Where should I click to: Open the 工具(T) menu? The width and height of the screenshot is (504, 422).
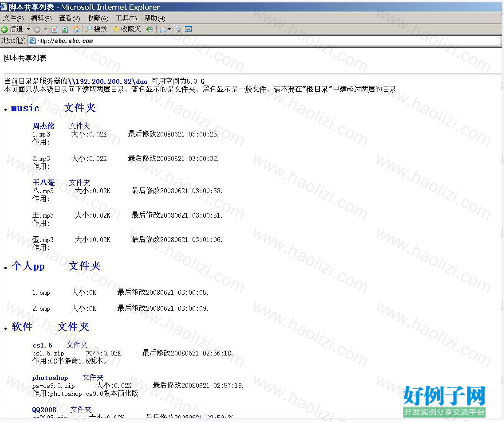[x=126, y=18]
